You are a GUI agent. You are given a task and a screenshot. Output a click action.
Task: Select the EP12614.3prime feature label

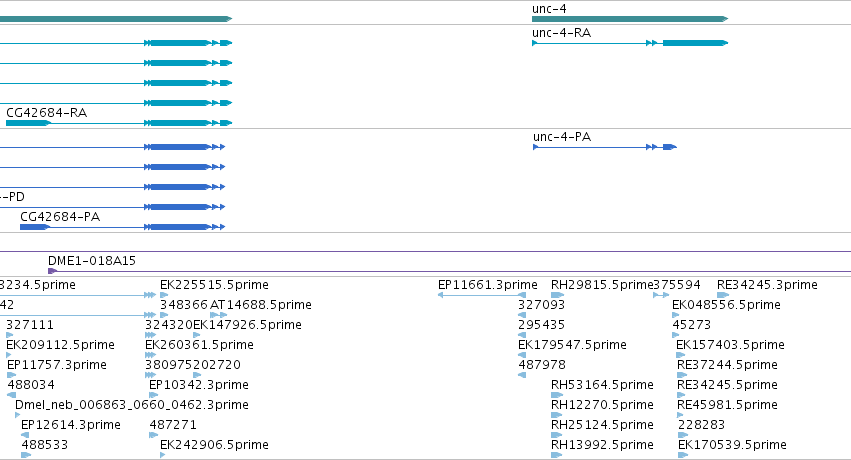[x=71, y=425]
